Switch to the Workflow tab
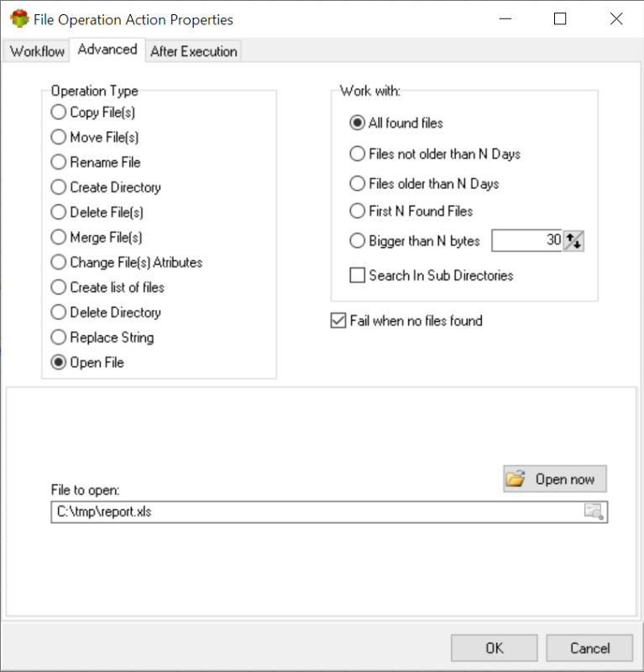The height and width of the screenshot is (672, 644). click(x=37, y=51)
